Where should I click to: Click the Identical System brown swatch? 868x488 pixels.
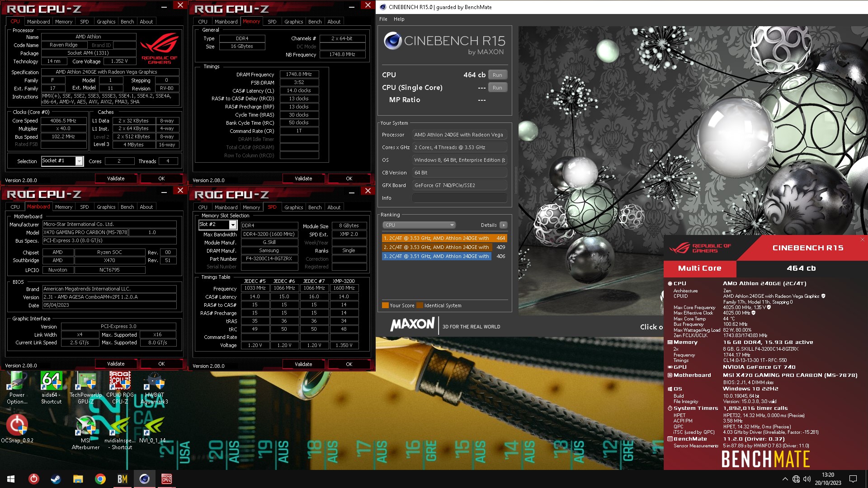(x=420, y=305)
